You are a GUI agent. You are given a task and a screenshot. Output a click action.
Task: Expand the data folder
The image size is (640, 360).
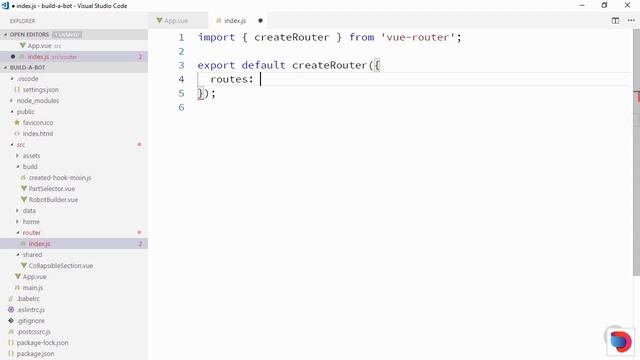[18, 211]
